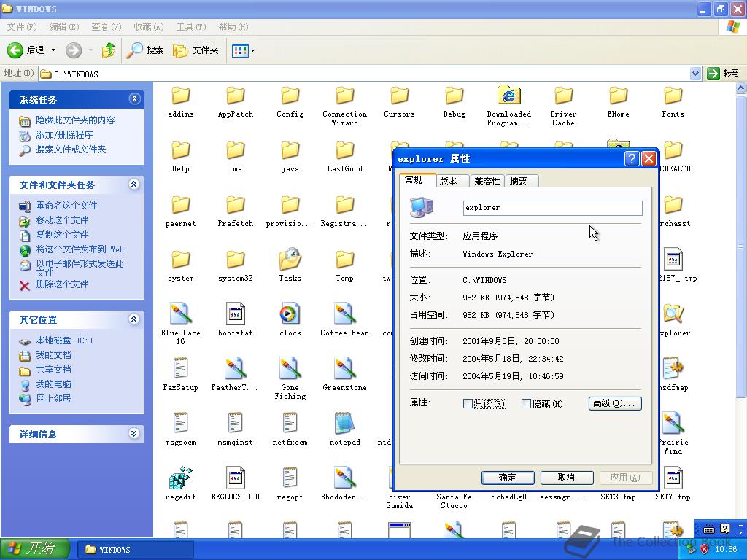This screenshot has height=560, width=747.
Task: Select the Coffee Bean bitmap icon
Action: 344,314
